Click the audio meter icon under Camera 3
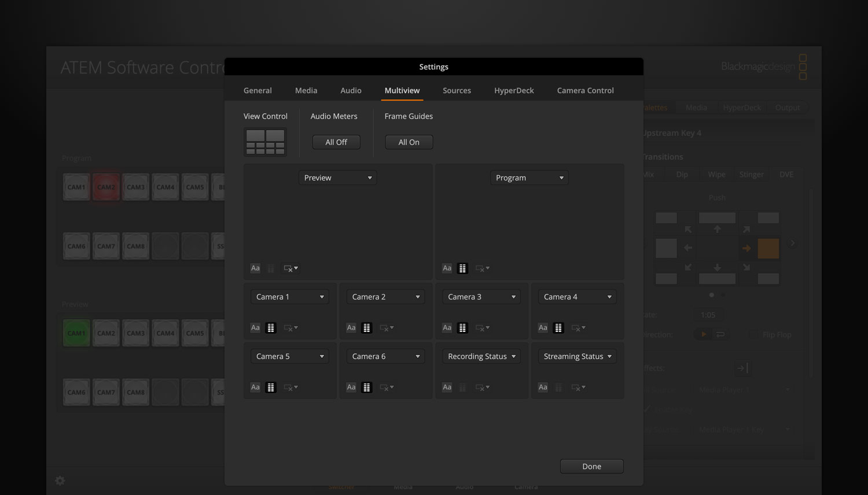Screen dimensions: 868x495 tap(462, 327)
